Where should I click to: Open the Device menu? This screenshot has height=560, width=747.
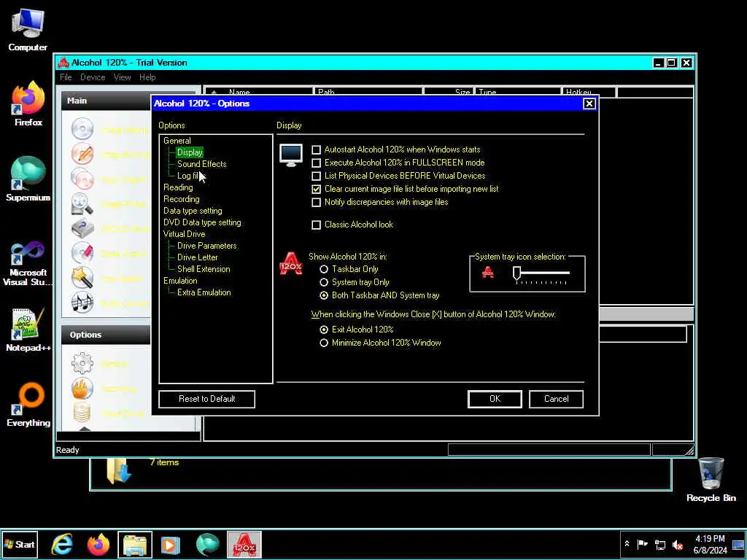click(x=93, y=77)
